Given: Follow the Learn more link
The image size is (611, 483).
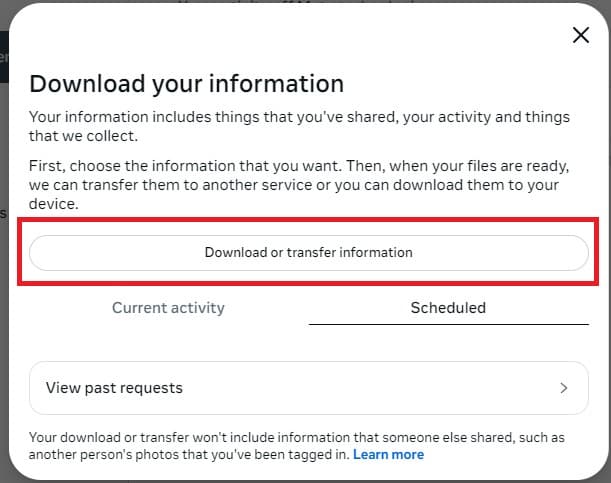Looking at the screenshot, I should (388, 455).
